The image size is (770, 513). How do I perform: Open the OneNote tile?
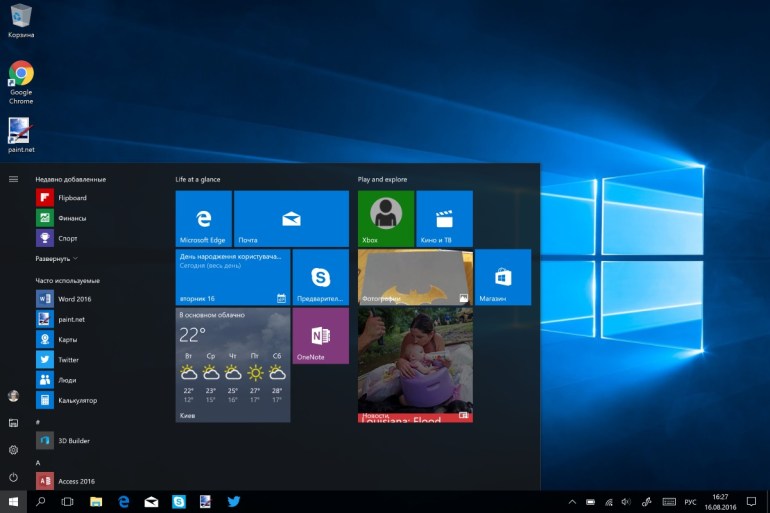pyautogui.click(x=321, y=336)
